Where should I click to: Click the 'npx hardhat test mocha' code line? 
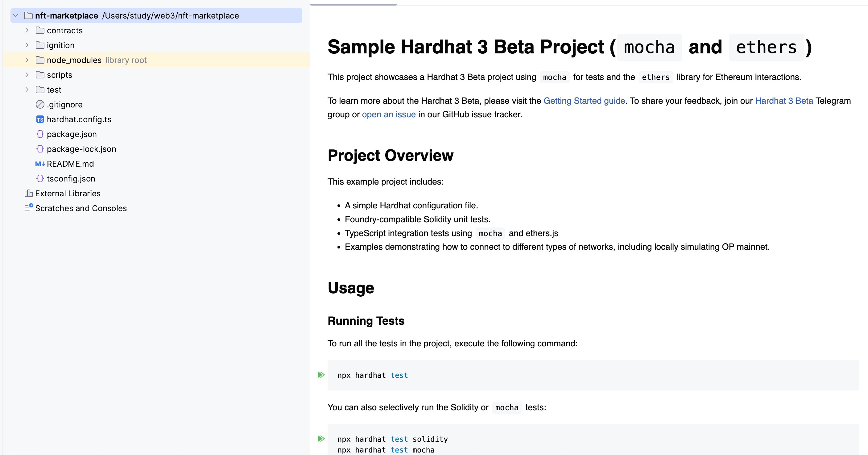tap(386, 450)
